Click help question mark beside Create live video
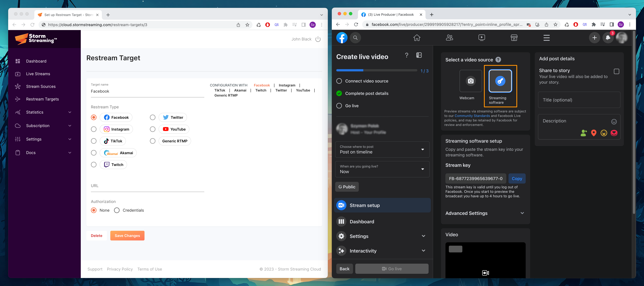 [406, 55]
